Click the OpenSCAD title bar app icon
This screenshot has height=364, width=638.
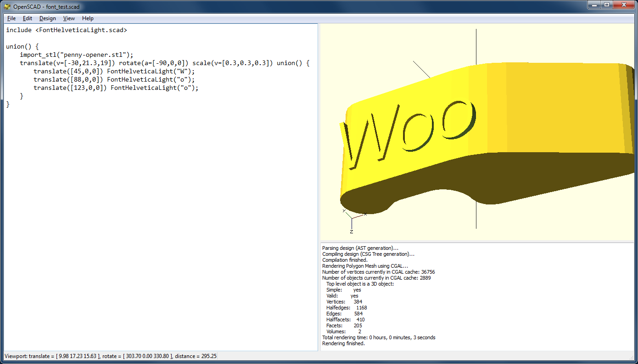pos(7,6)
